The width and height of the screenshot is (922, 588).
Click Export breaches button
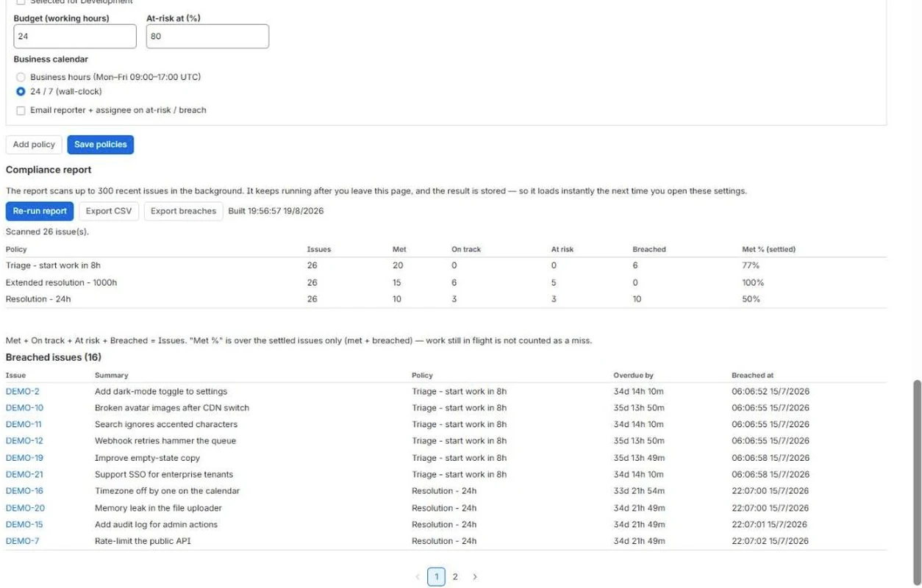point(183,211)
